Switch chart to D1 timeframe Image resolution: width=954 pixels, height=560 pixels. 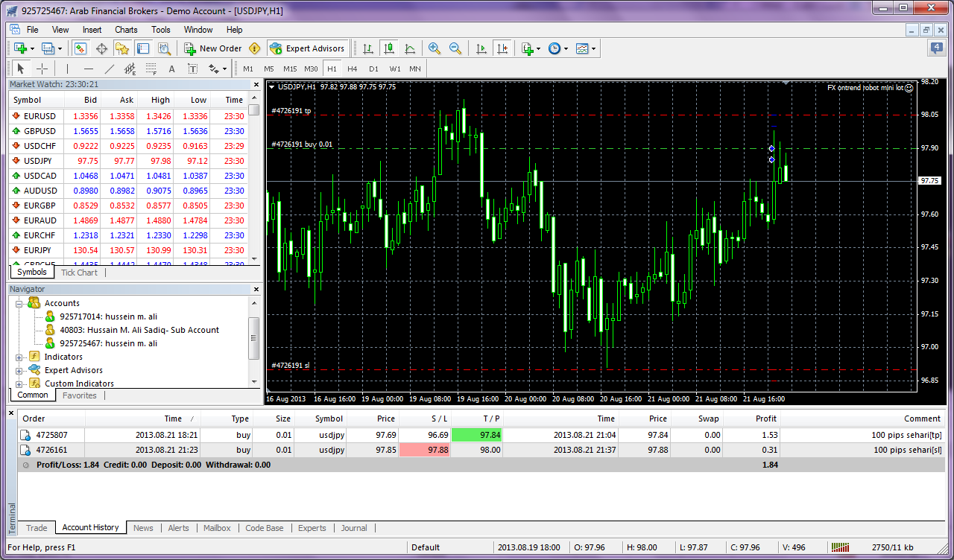tap(373, 69)
